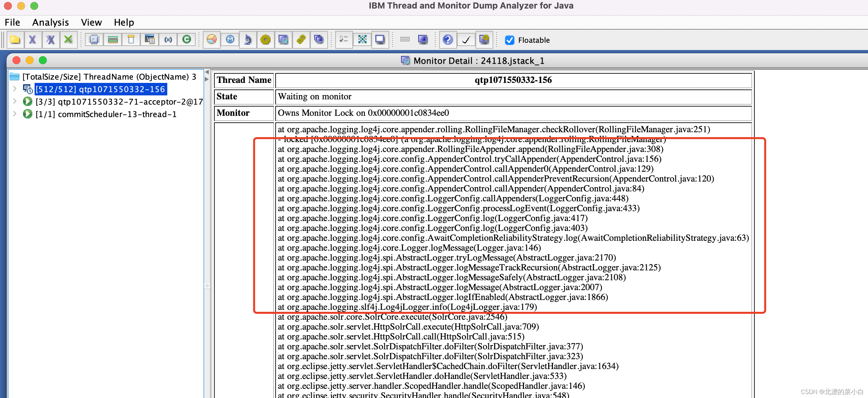Select the File menu
The width and height of the screenshot is (868, 398).
[12, 22]
